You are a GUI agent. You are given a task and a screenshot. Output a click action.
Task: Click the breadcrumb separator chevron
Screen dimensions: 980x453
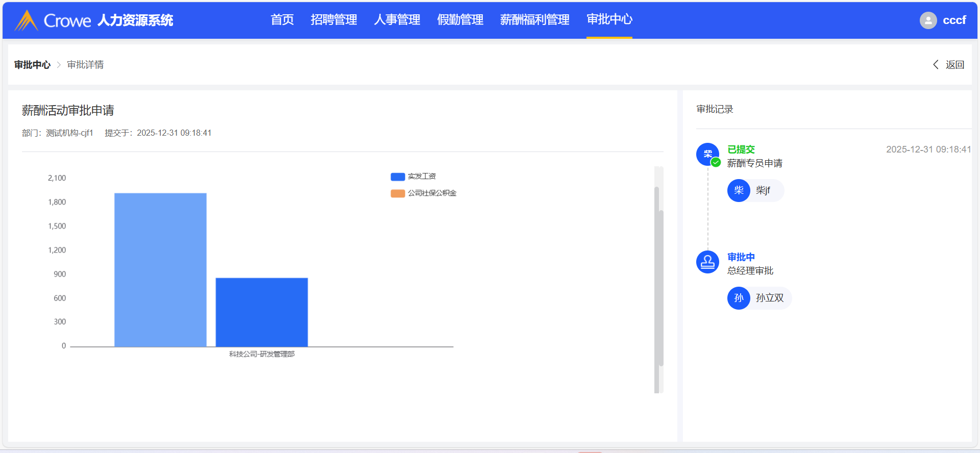point(59,65)
